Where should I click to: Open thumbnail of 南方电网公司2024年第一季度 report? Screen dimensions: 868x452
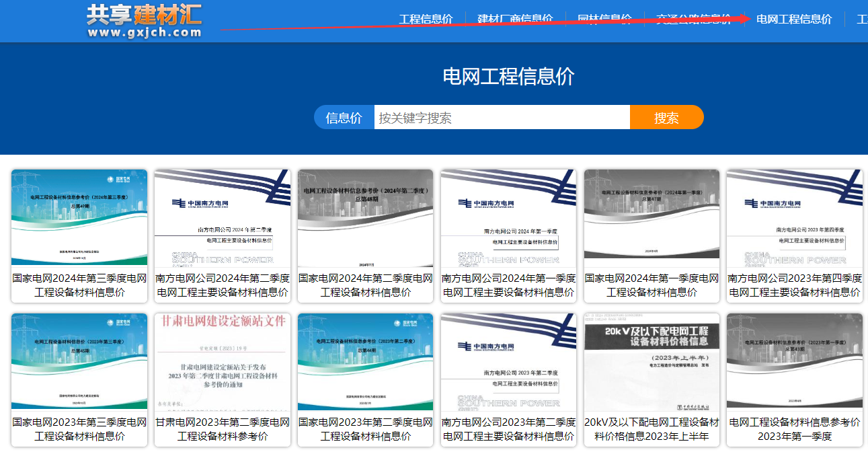coord(509,218)
